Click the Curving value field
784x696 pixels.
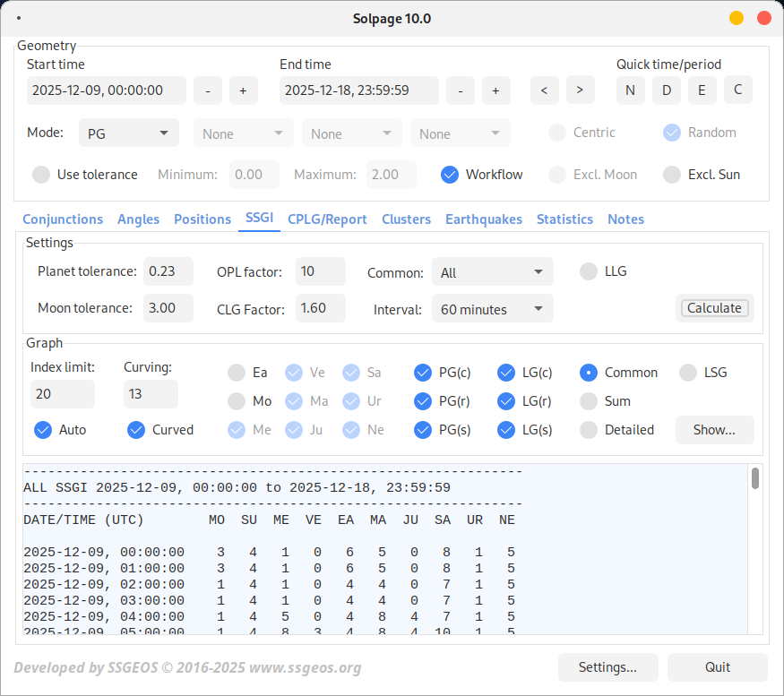(151, 394)
